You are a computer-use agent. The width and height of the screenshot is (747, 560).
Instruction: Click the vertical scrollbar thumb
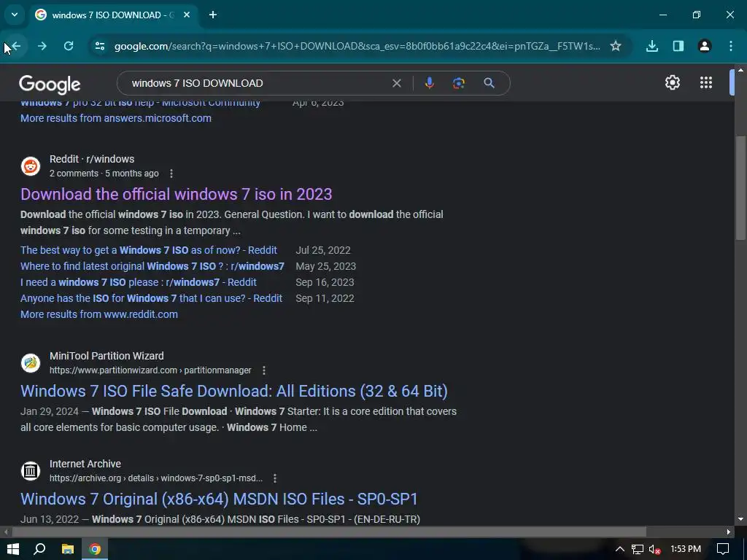tap(740, 188)
